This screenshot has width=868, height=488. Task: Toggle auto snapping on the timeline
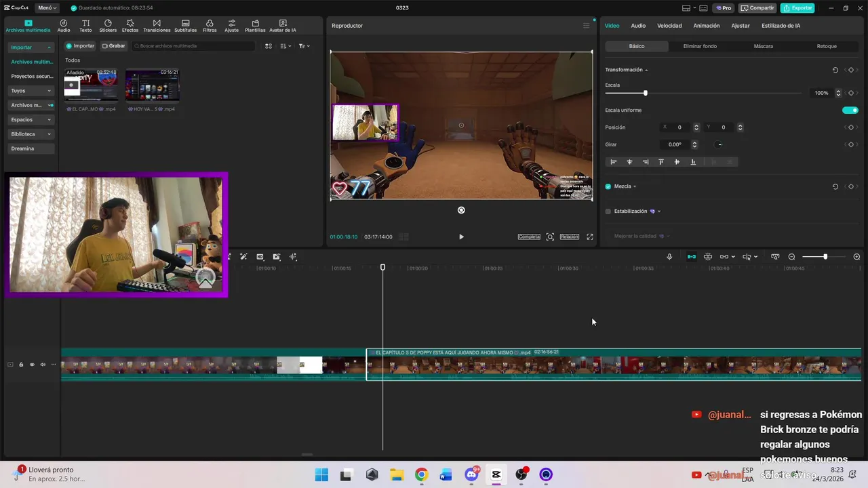pyautogui.click(x=708, y=257)
